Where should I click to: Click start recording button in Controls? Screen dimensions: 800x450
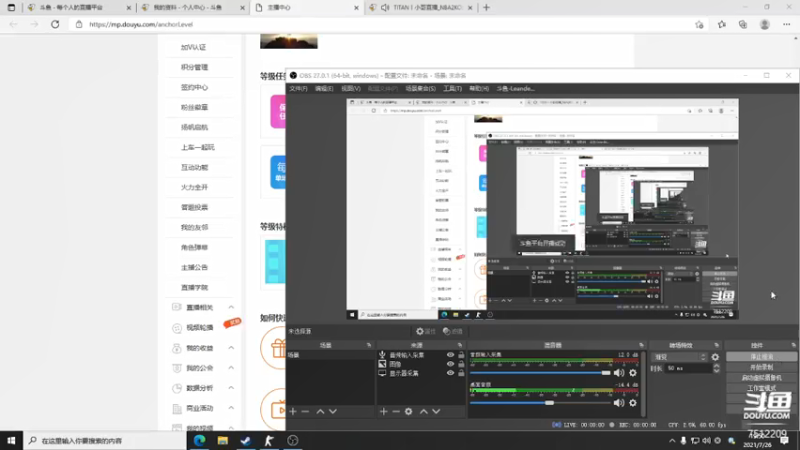pos(761,367)
